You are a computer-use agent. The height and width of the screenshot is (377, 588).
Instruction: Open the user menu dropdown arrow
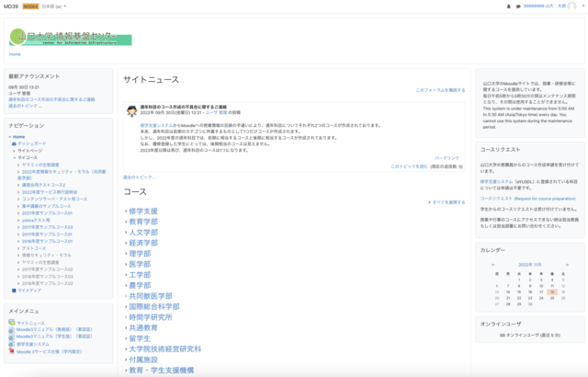[x=582, y=6]
